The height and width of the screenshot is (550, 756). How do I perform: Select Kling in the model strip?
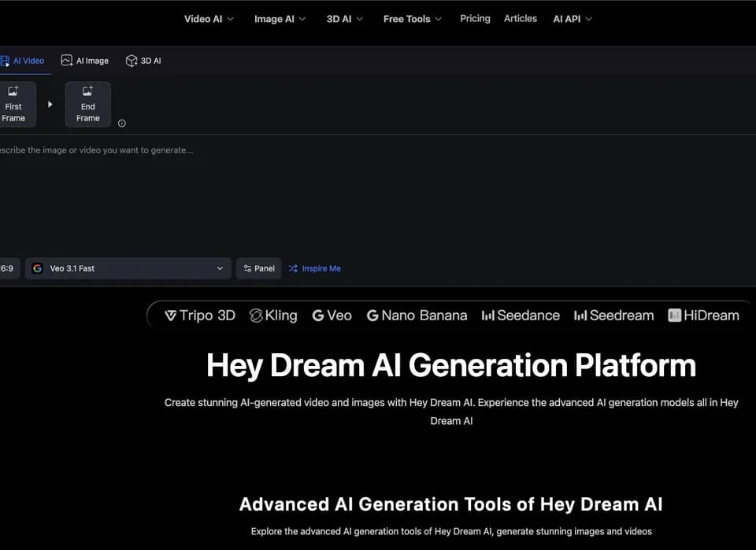click(x=273, y=316)
